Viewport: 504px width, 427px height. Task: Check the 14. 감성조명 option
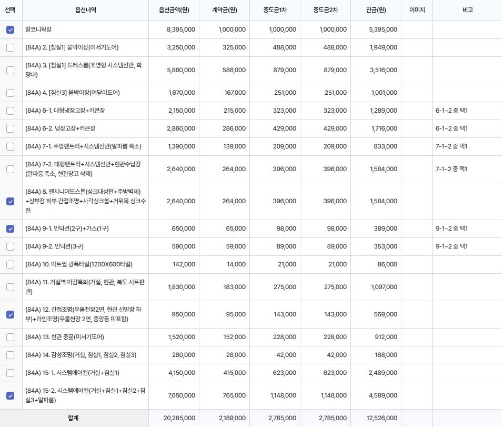pyautogui.click(x=11, y=355)
